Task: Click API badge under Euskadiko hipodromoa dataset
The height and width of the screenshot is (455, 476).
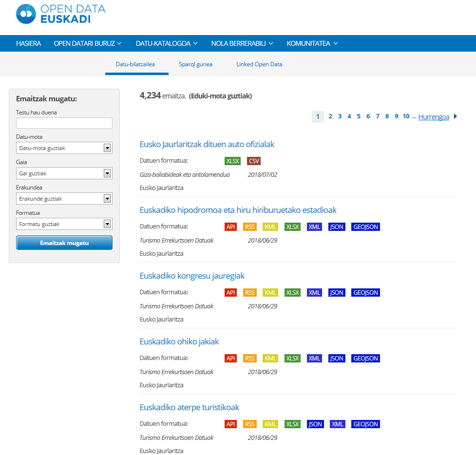Action: click(x=230, y=227)
